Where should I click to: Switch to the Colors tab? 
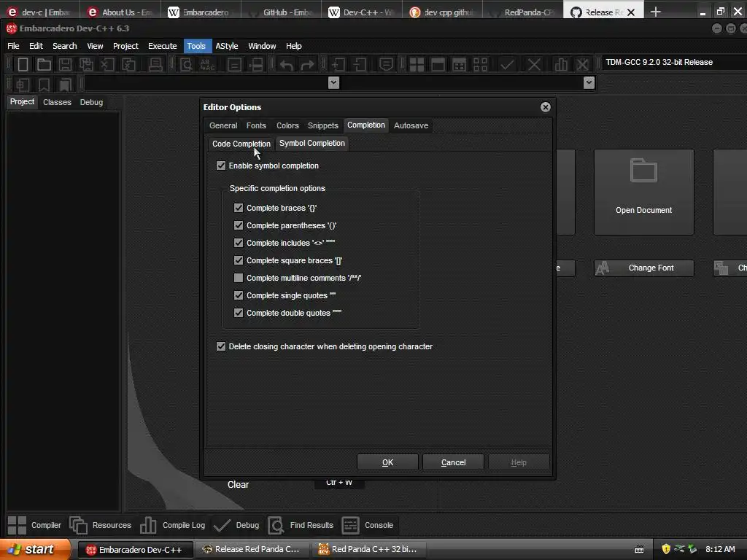[x=287, y=125]
